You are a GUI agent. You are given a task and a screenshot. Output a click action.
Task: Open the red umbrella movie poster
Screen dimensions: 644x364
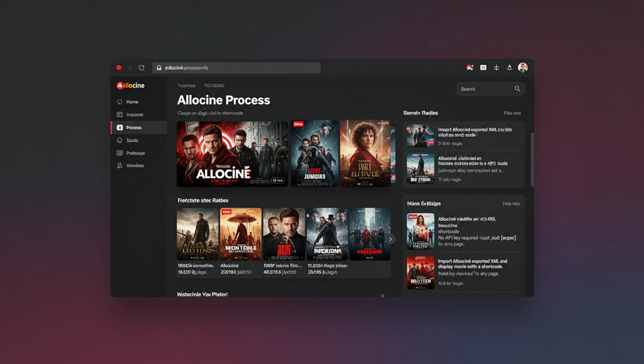241,234
